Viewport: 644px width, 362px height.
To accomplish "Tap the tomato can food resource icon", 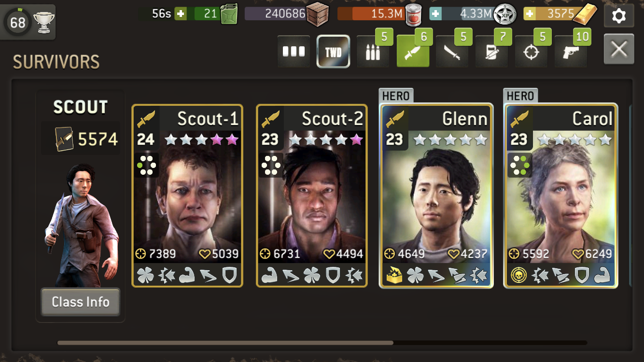I will [414, 14].
